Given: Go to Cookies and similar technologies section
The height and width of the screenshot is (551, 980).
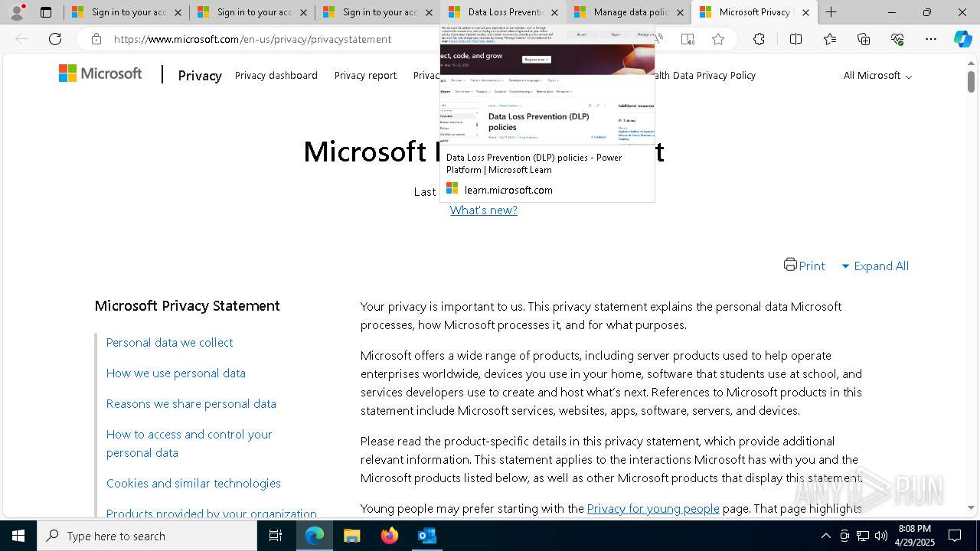Looking at the screenshot, I should click(193, 483).
